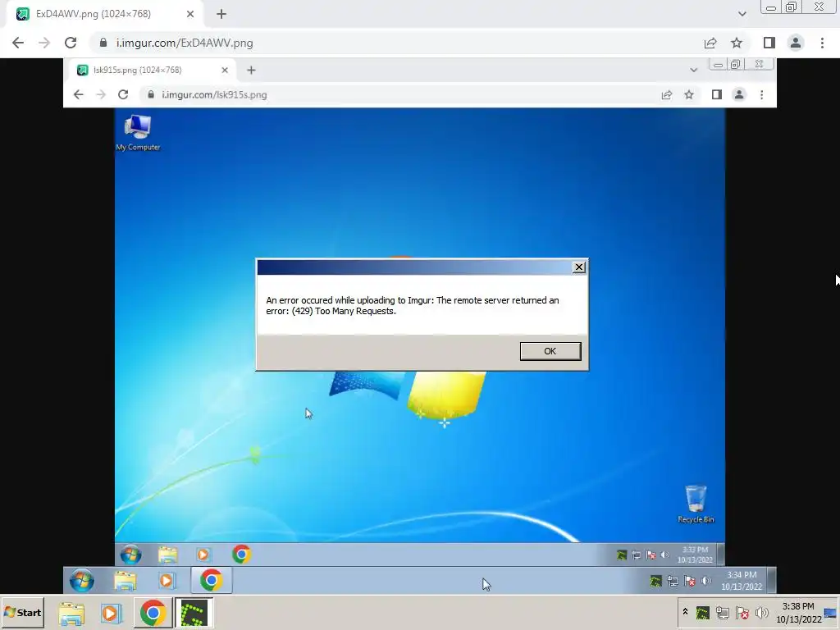This screenshot has height=630, width=840.
Task: Click the clock reading 3:34 PM
Action: (x=742, y=581)
